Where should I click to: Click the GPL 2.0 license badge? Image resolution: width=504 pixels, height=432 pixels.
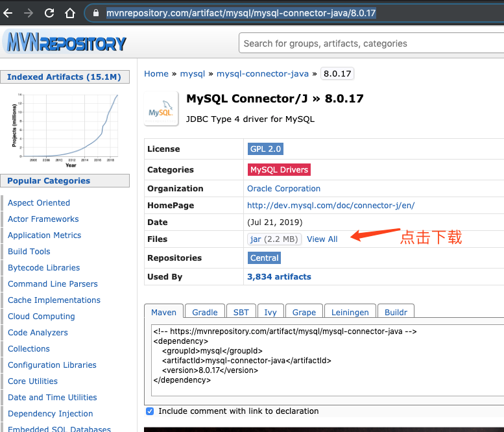coord(265,149)
